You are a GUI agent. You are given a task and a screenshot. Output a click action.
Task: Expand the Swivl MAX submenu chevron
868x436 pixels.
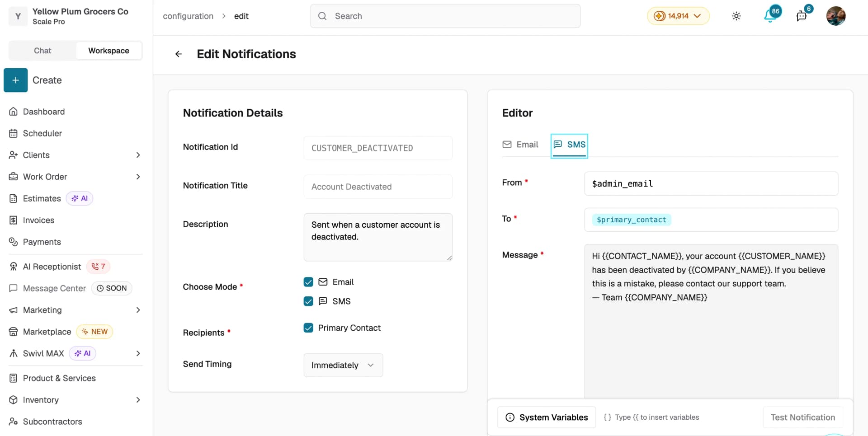pyautogui.click(x=138, y=353)
